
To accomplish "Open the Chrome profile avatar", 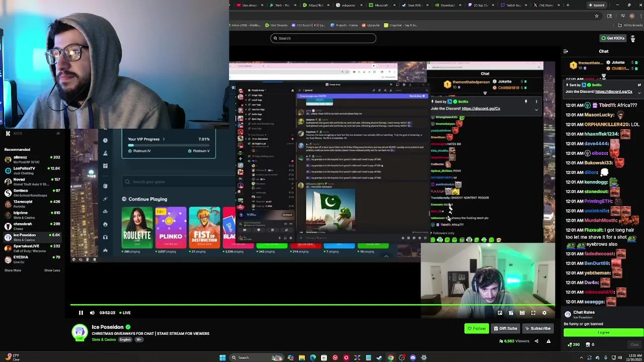I will tap(632, 16).
